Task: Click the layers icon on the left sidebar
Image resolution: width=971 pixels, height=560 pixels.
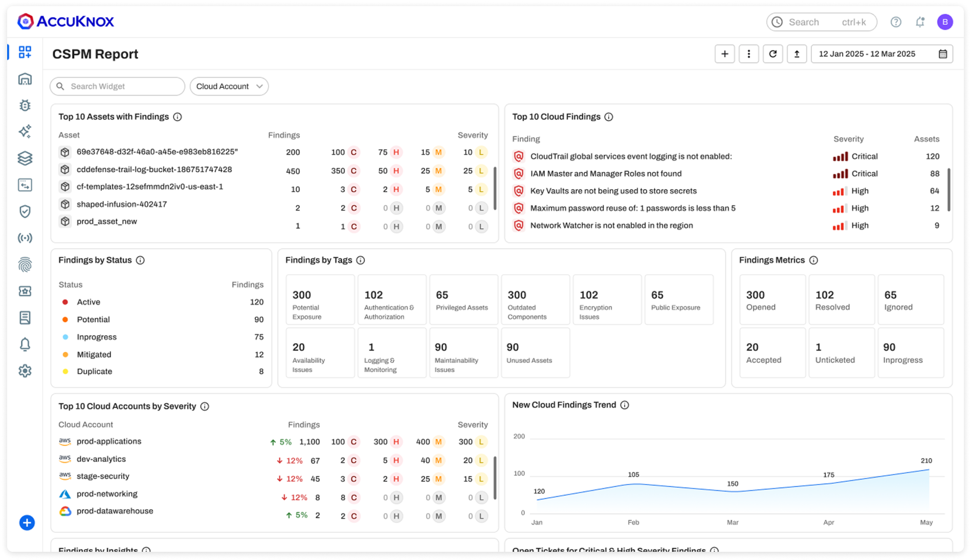Action: (25, 158)
